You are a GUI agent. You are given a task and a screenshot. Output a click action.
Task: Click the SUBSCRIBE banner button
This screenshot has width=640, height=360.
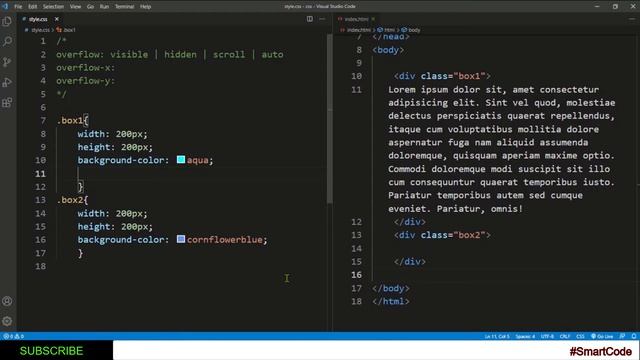[51, 351]
